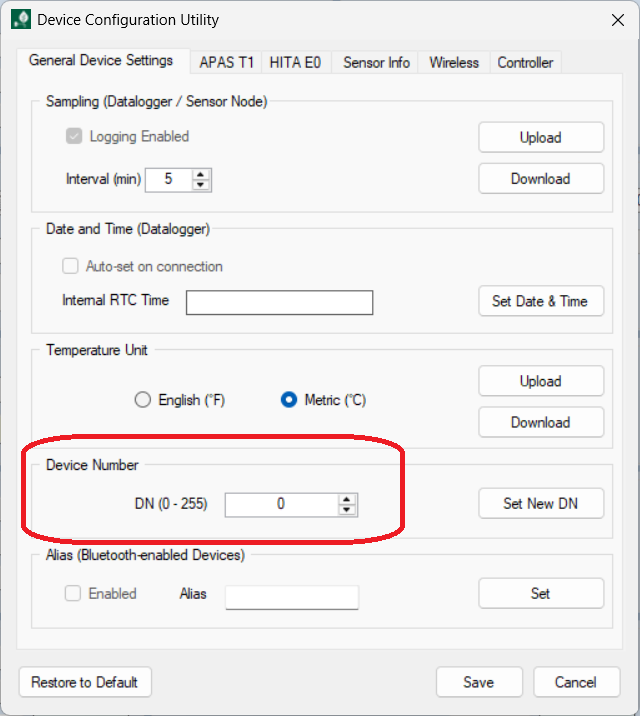Click the Alias text input field

pyautogui.click(x=291, y=597)
